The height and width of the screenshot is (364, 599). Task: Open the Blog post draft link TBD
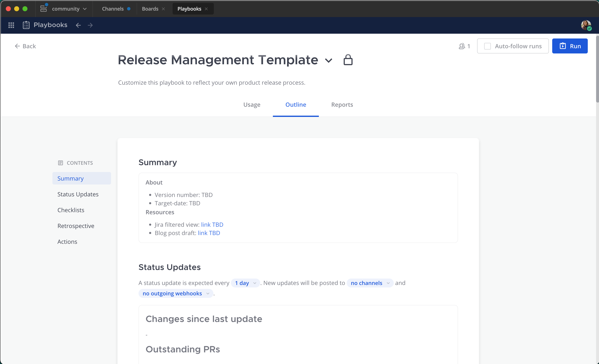[209, 233]
